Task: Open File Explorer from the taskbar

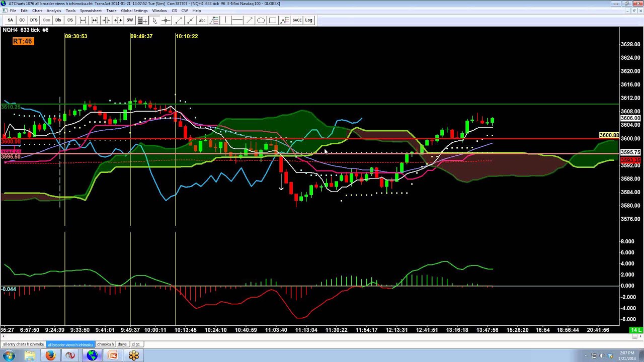Action: 30,355
